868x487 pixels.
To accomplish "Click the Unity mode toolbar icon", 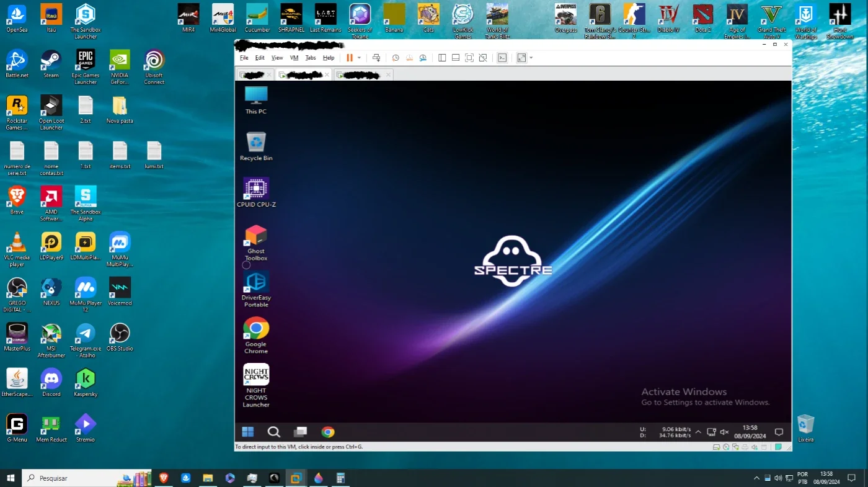I will point(483,58).
